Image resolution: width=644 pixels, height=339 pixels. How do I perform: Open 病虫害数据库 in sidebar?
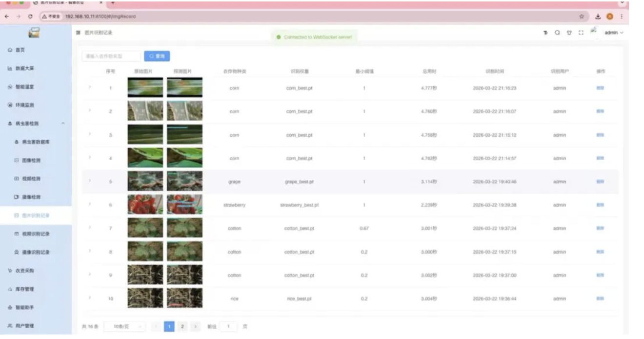point(36,142)
